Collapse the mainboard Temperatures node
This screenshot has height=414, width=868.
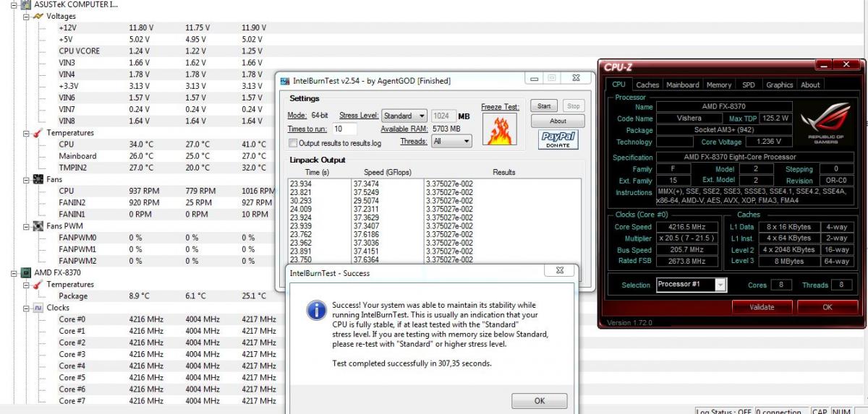(26, 133)
